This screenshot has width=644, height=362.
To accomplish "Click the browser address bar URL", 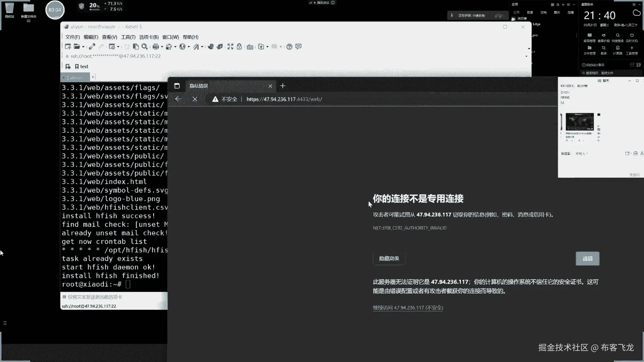I will (x=284, y=99).
